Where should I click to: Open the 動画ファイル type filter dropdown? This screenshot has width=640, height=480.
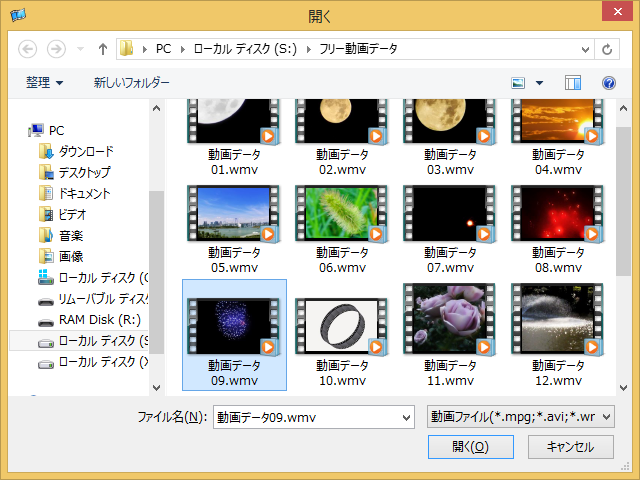click(x=520, y=417)
